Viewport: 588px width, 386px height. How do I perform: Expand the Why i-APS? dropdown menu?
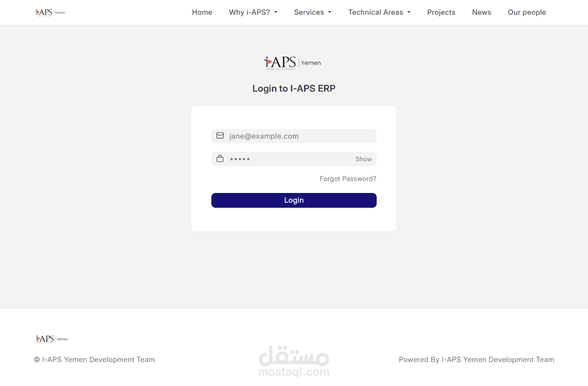[253, 12]
